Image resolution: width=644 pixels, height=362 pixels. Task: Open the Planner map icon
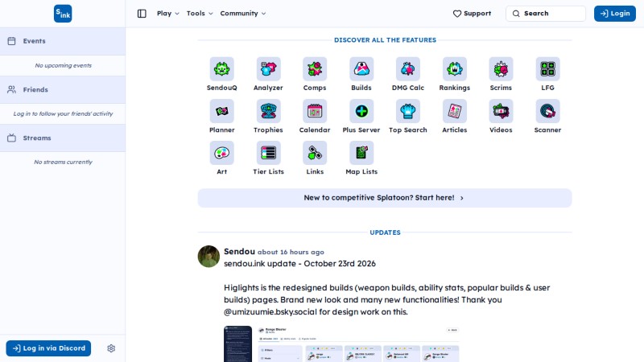[x=222, y=111]
